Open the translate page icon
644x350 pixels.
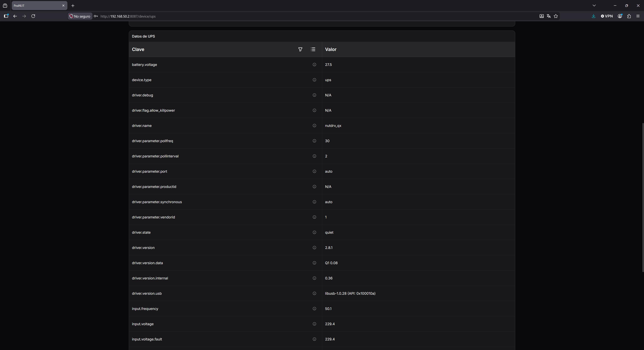coord(549,16)
